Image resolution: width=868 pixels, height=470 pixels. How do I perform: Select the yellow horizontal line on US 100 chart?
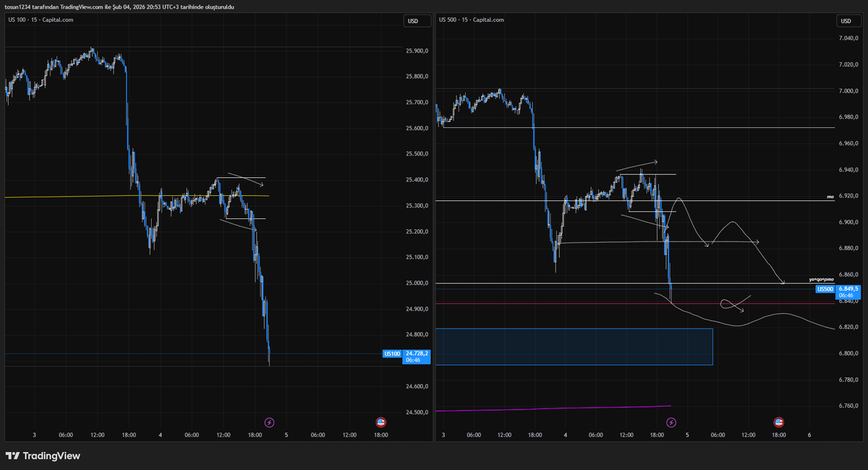[x=137, y=196]
